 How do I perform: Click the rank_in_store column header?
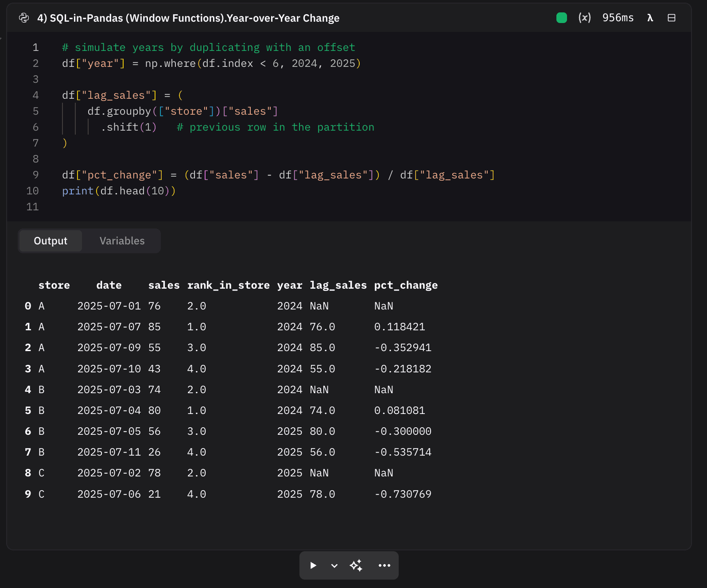[228, 285]
